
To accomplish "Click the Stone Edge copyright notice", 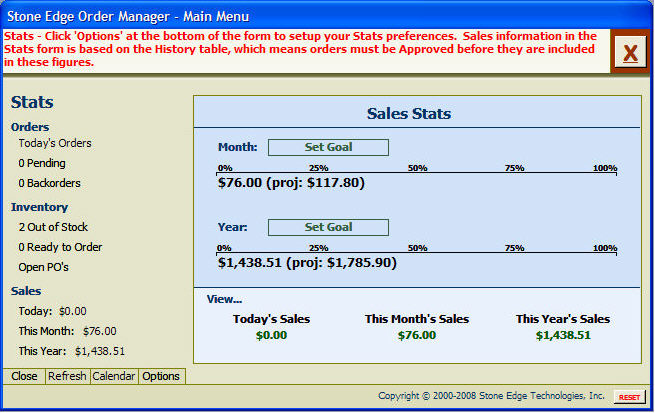I will click(491, 396).
